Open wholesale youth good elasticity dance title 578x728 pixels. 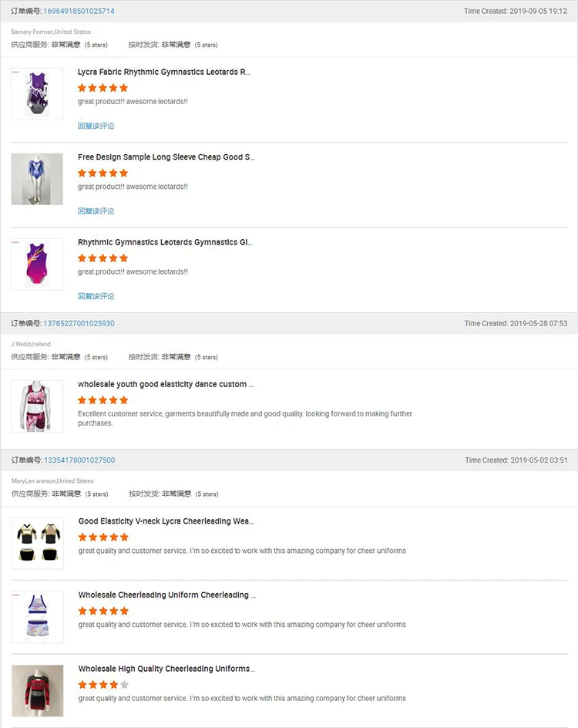(166, 384)
